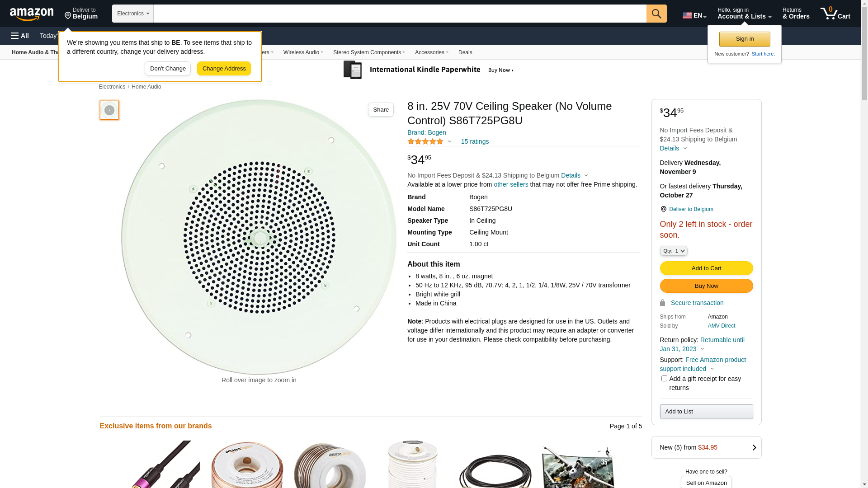Open the All hamburger menu
This screenshot has height=488, width=868.
[x=20, y=36]
